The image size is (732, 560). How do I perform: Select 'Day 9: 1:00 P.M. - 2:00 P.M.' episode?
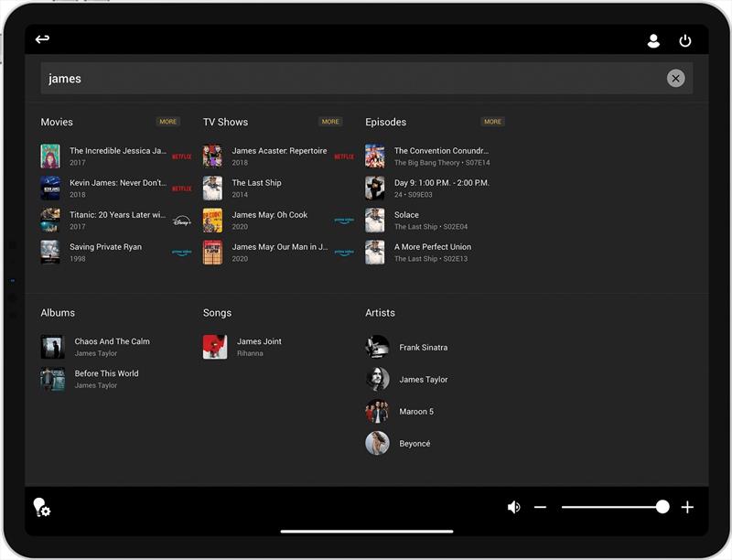click(x=442, y=183)
